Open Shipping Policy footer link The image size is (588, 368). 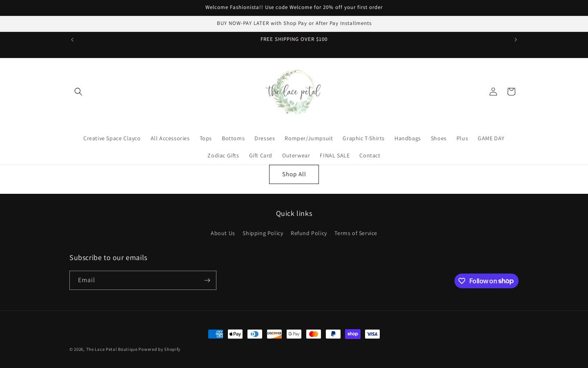click(263, 233)
